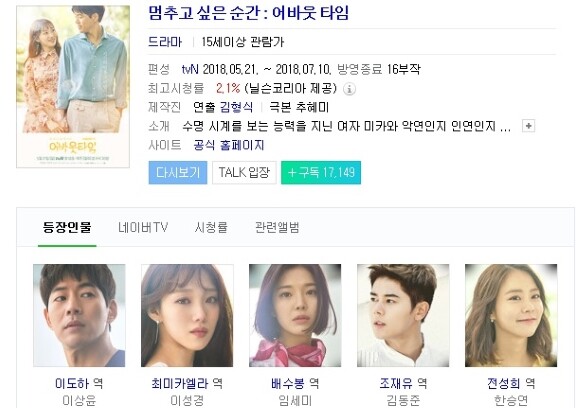Open the 최미카엘라 역 cast photo
Screen dimensions: 580x408
click(187, 316)
